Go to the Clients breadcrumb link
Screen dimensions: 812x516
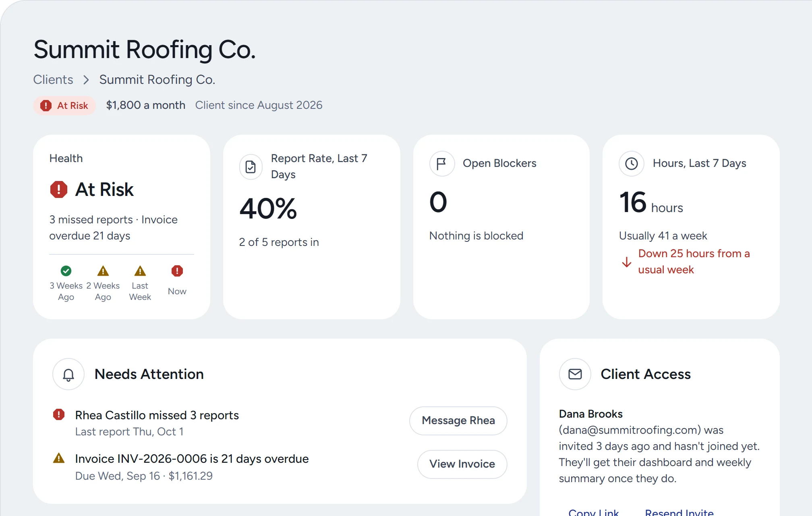[x=53, y=79]
